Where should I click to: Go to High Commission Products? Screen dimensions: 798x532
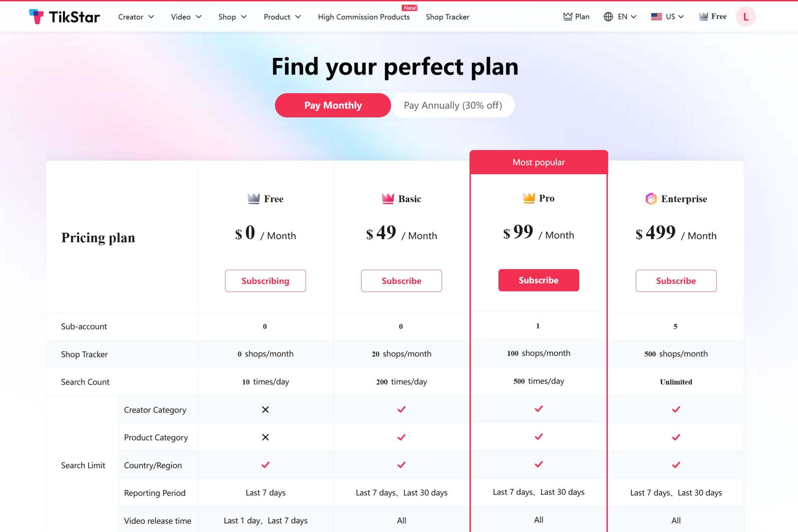(363, 17)
